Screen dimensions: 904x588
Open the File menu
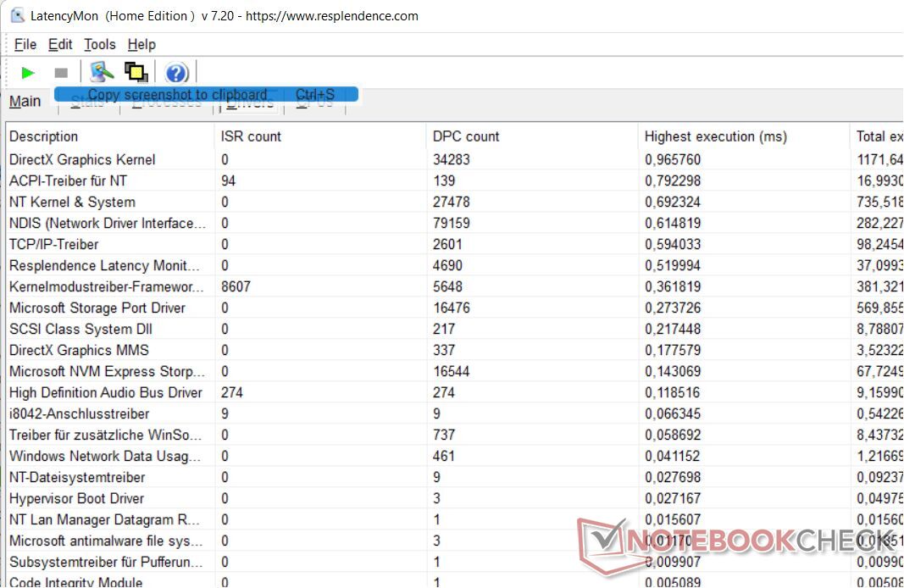tap(25, 44)
